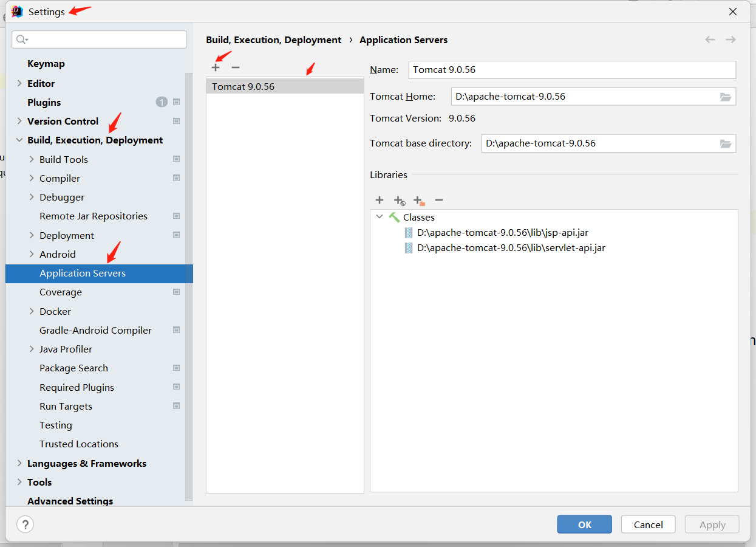Viewport: 756px width, 547px height.
Task: Add library with orange-square plus icon
Action: click(419, 200)
